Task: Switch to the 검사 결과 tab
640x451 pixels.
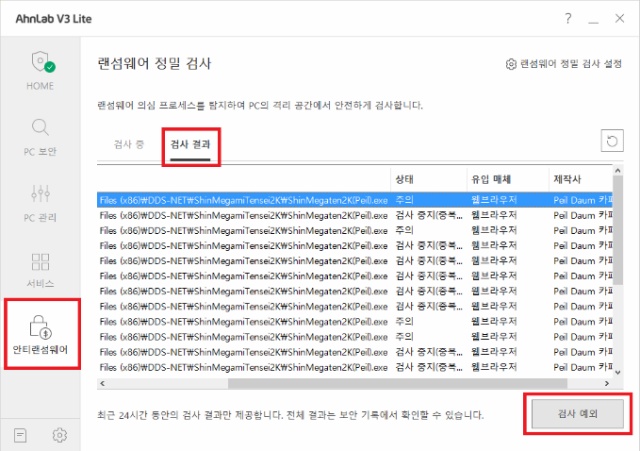Action: click(x=190, y=144)
